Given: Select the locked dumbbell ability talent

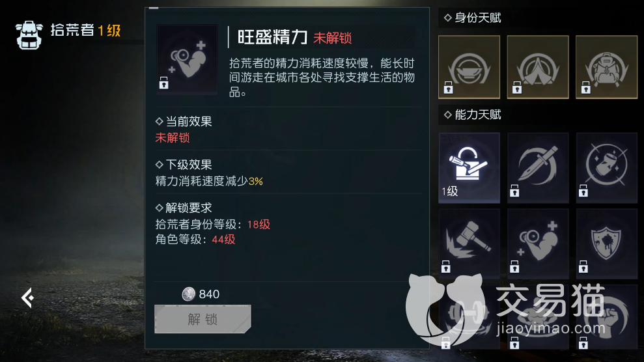Looking at the screenshot, I should coord(469,317).
